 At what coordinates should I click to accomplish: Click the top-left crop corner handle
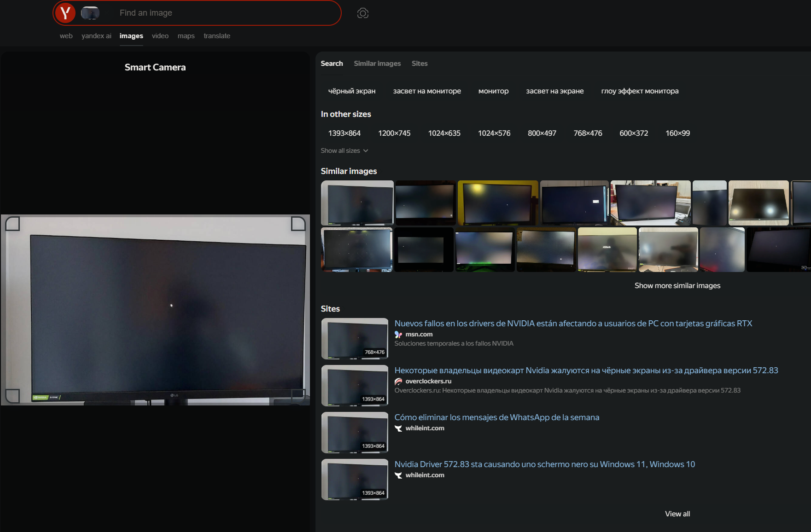coord(12,224)
